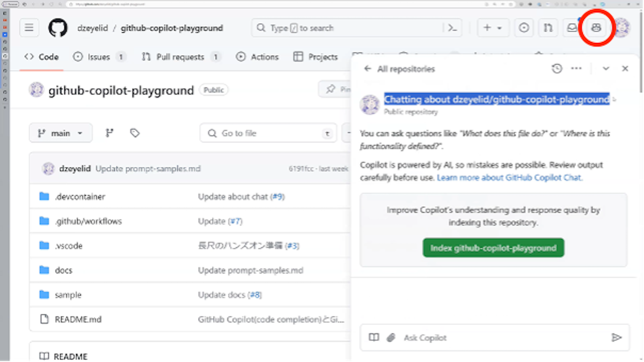Open docs row commit message Update prompt-samples.md
The width and height of the screenshot is (644, 362).
coord(251,270)
